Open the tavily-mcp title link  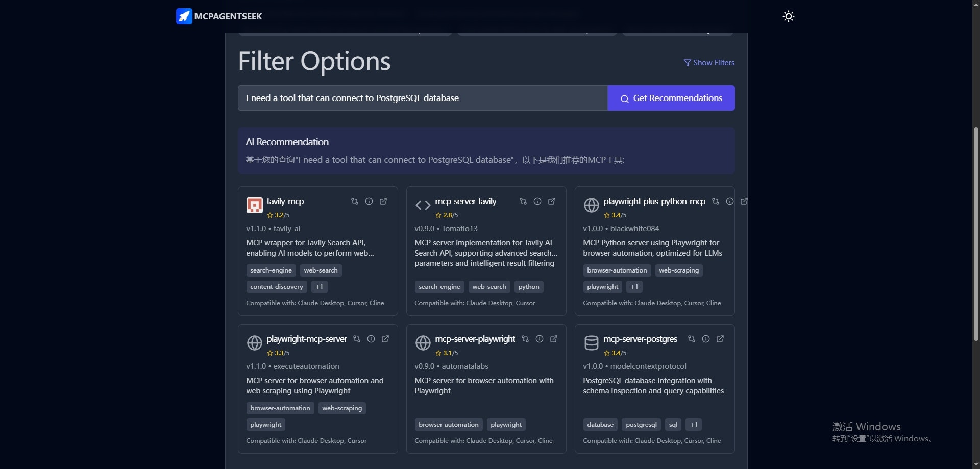[x=285, y=201]
